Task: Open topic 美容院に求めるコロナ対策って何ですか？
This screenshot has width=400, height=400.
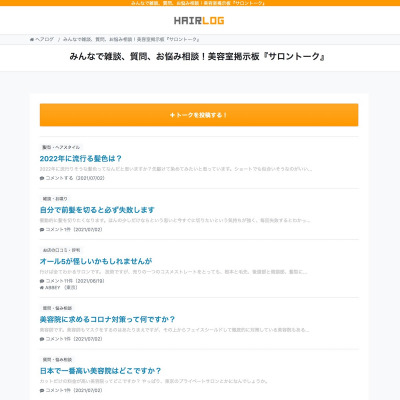Action: [x=107, y=319]
